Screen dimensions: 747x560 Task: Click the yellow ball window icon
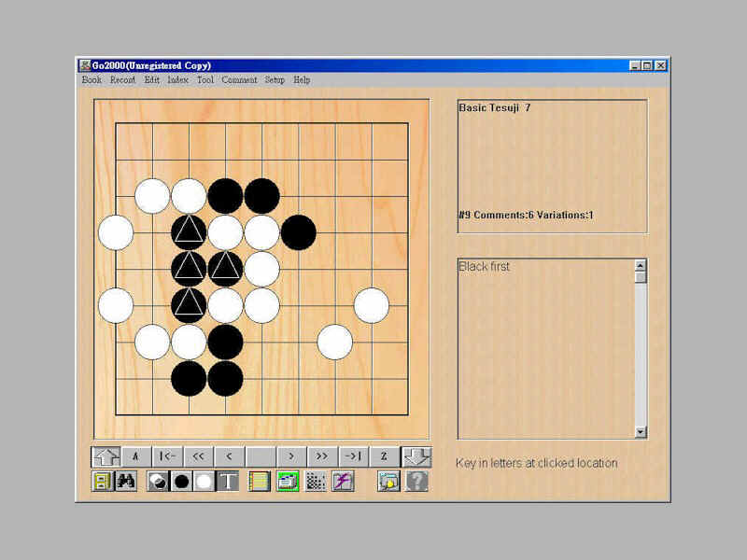(x=388, y=482)
